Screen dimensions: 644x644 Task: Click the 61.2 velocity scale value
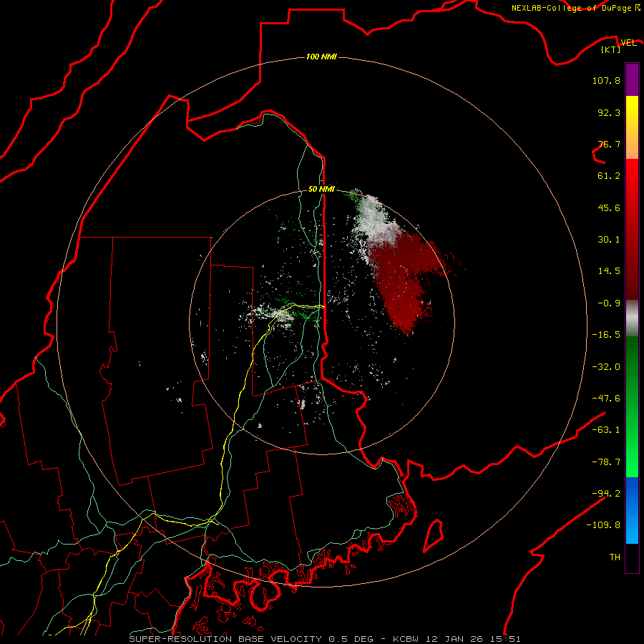point(609,176)
